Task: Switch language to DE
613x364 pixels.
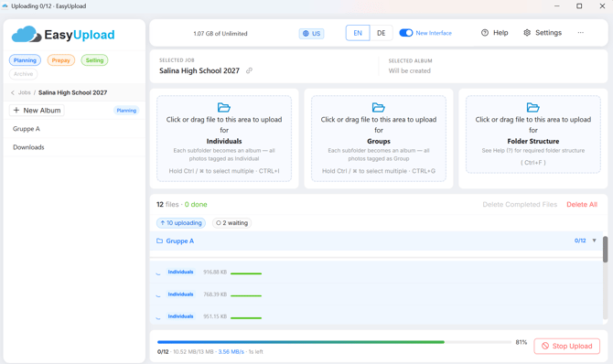Action: pyautogui.click(x=382, y=33)
